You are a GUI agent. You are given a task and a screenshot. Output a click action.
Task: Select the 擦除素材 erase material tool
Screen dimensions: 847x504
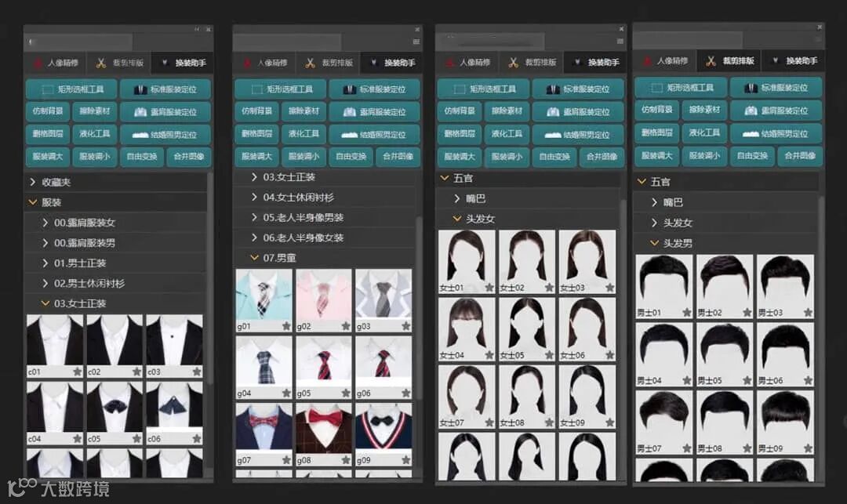[x=94, y=111]
